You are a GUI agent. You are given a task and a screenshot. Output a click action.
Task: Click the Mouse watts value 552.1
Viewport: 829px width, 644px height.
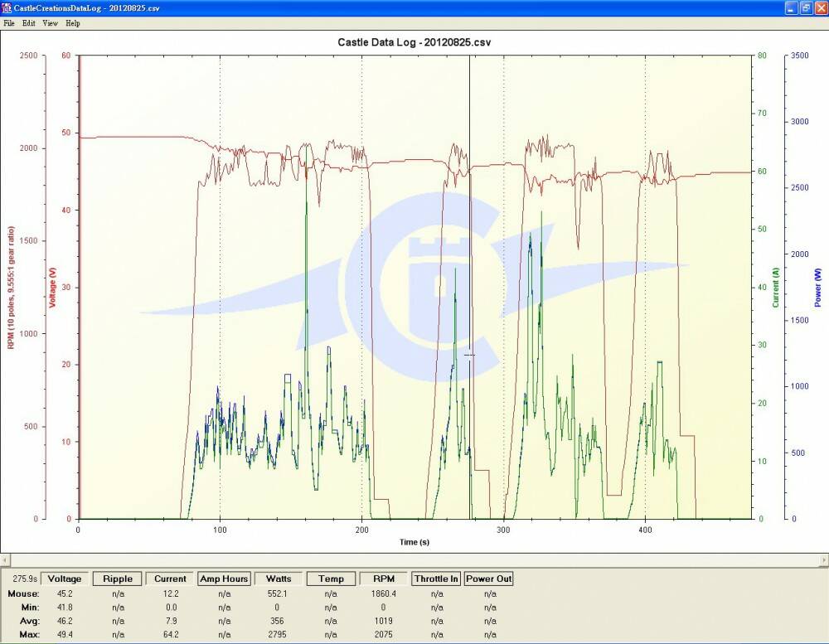point(278,593)
